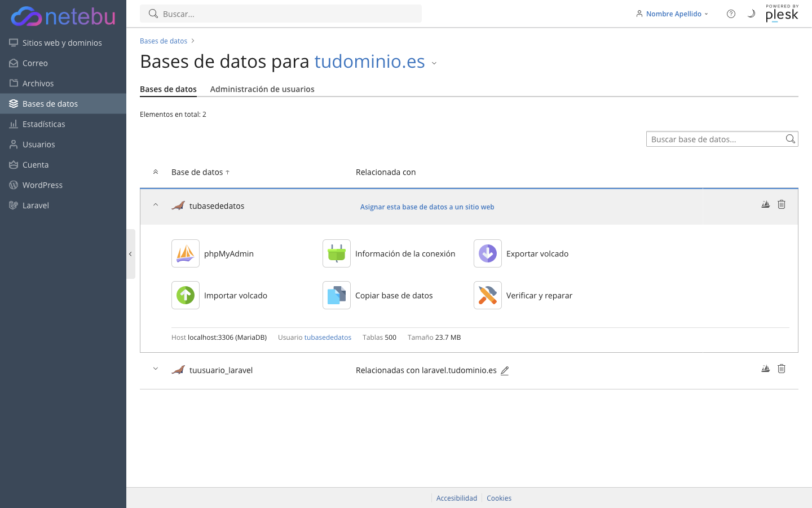This screenshot has height=508, width=812.
Task: Click the tubasededatos database name
Action: 217,206
